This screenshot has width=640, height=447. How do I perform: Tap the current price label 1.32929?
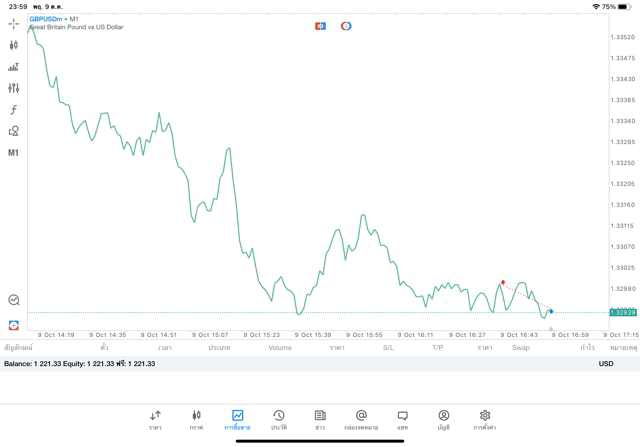tap(623, 313)
